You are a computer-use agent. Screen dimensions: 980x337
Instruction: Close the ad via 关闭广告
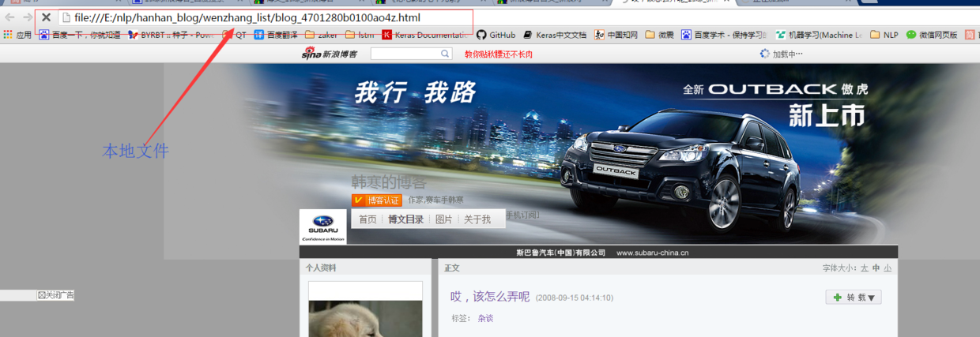pyautogui.click(x=55, y=295)
